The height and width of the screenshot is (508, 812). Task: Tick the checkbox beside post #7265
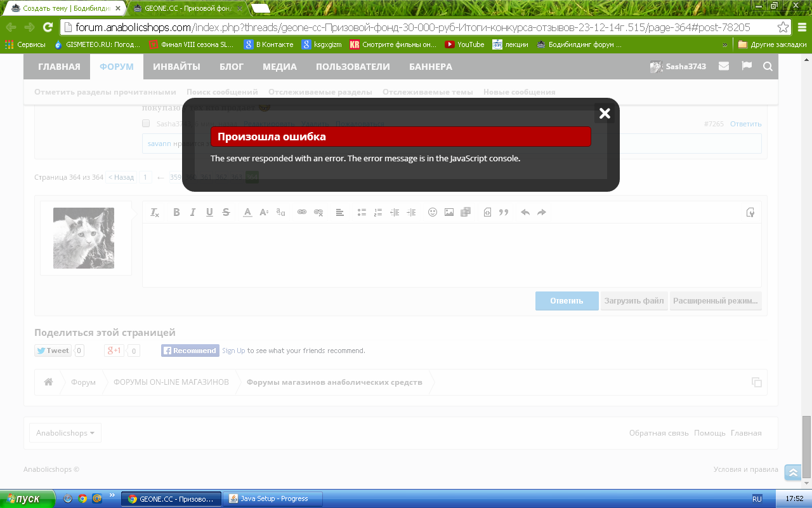pyautogui.click(x=146, y=124)
